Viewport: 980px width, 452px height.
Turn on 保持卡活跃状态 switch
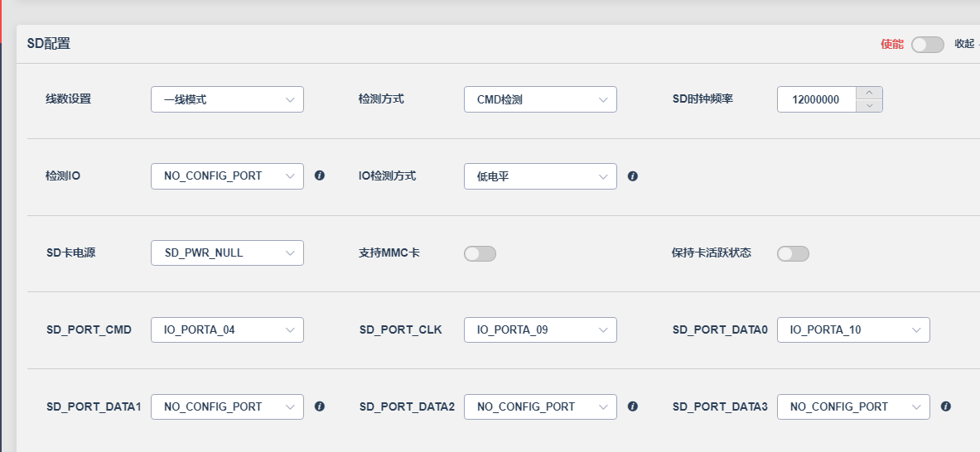pos(793,253)
